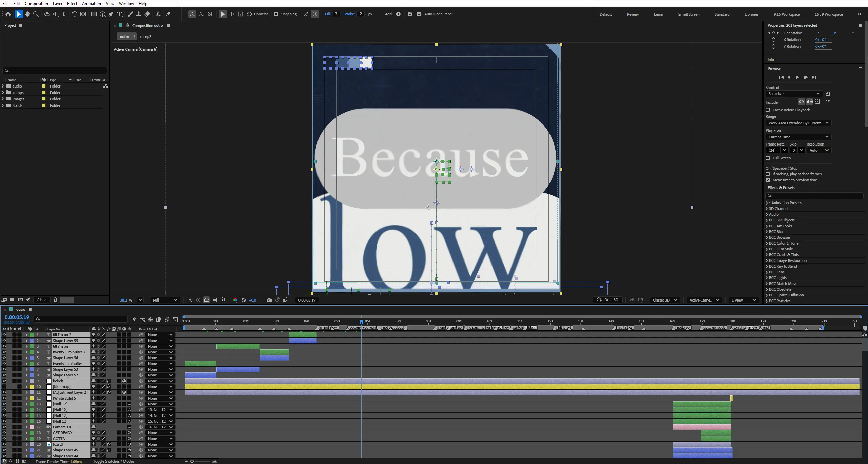Select the Pen tool

click(x=111, y=14)
